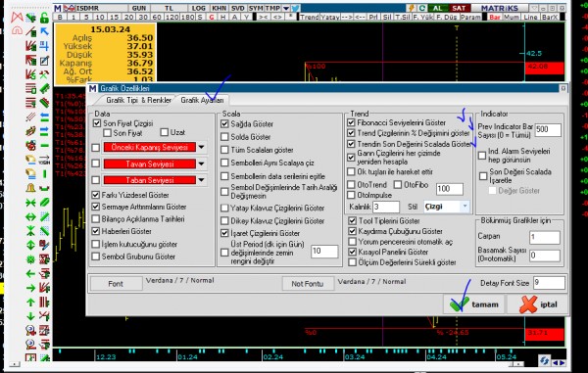Enable Solda Göster checkbox
Viewport: 588px width, 373px height.
pyautogui.click(x=224, y=137)
